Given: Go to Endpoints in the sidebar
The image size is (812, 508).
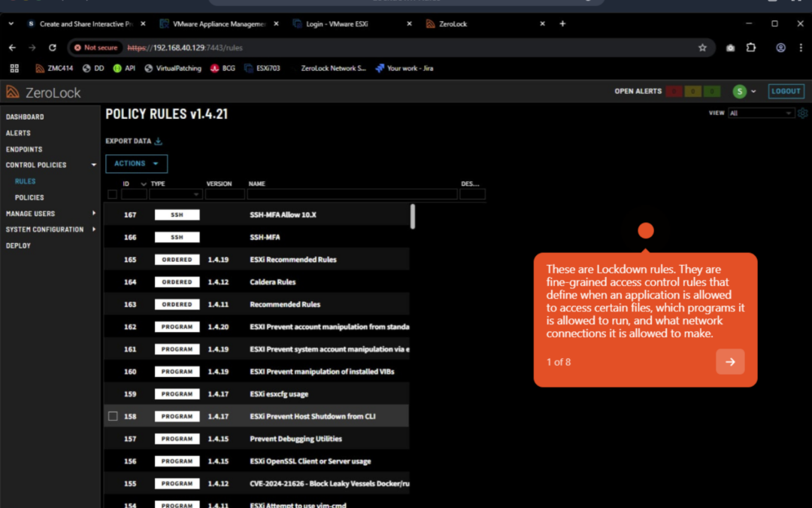Looking at the screenshot, I should tap(24, 149).
